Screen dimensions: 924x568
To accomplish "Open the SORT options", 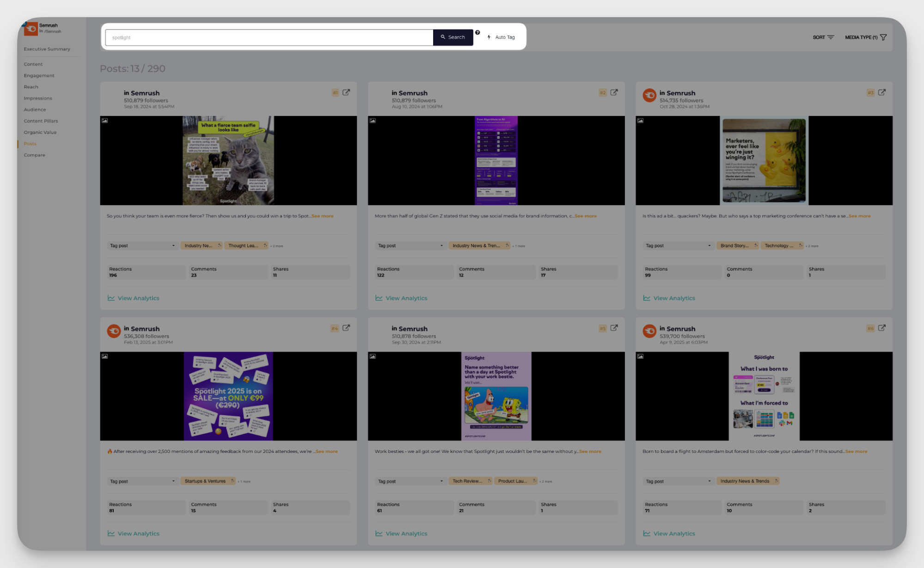I will pos(823,37).
